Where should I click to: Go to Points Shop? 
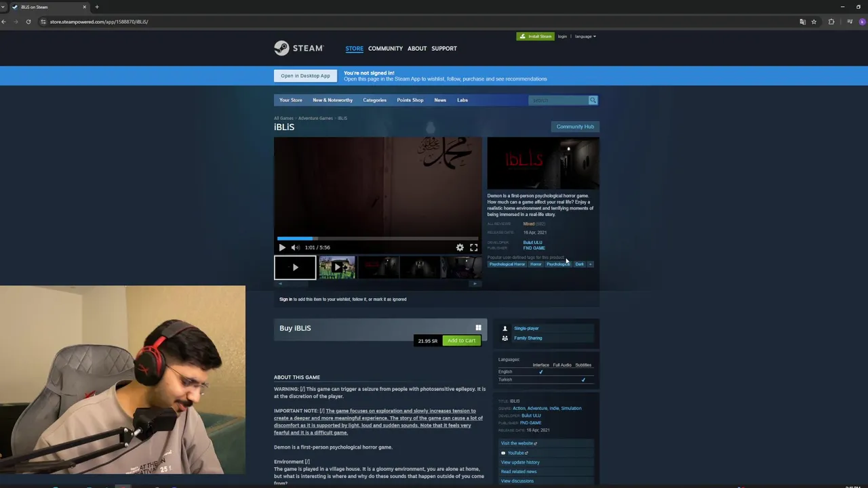click(x=410, y=100)
